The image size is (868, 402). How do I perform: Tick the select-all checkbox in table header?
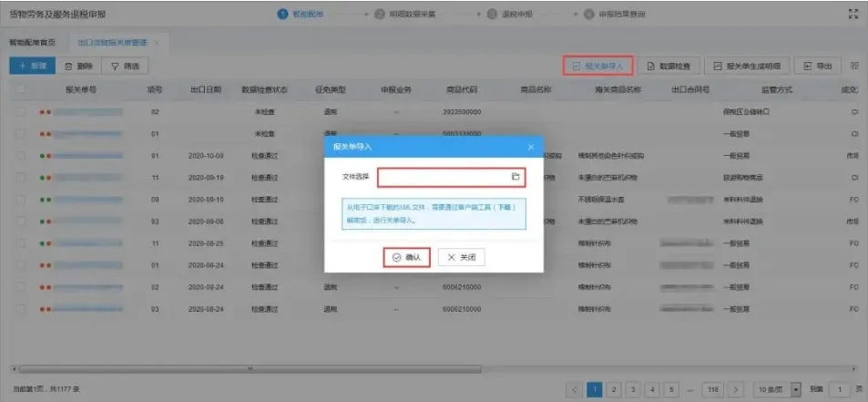click(20, 89)
